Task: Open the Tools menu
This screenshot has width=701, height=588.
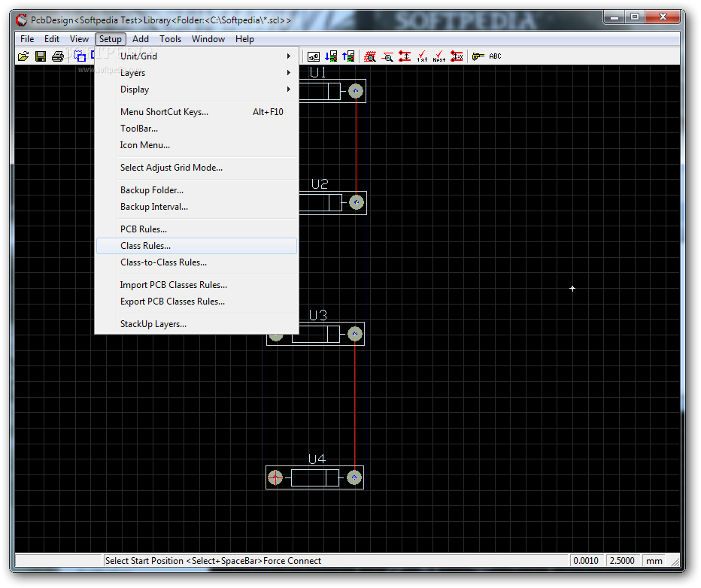Action: pos(170,39)
